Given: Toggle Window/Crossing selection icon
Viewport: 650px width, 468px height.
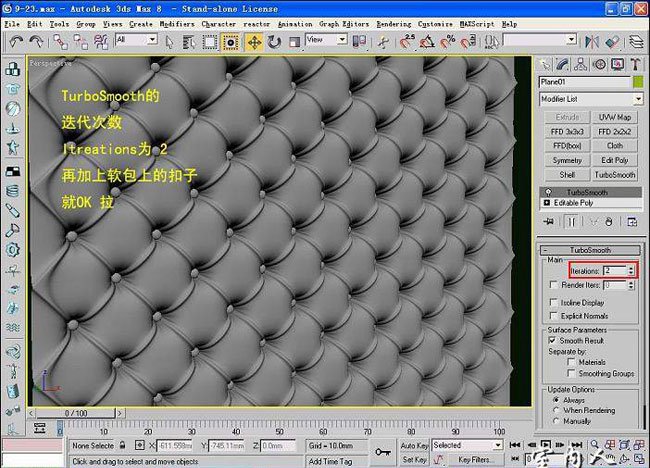Looking at the screenshot, I should (230, 42).
